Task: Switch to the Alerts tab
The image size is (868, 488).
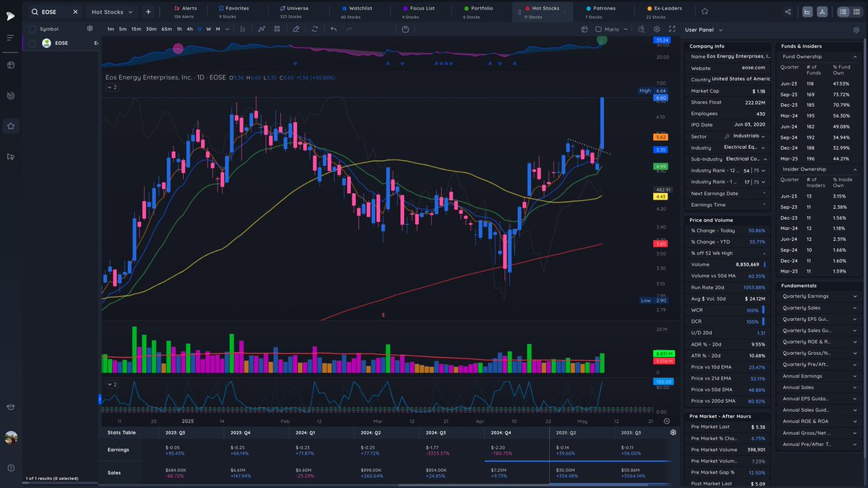Action: point(184,12)
